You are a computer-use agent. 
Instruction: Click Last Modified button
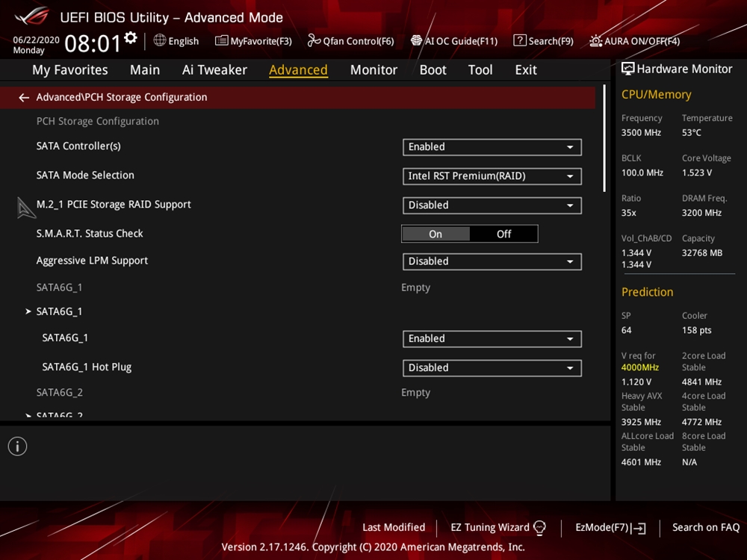coord(394,528)
